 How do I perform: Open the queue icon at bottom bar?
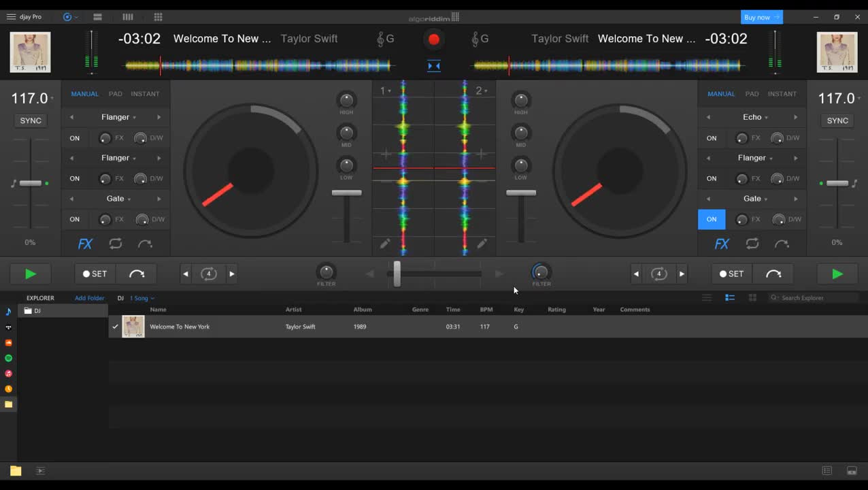tap(40, 470)
